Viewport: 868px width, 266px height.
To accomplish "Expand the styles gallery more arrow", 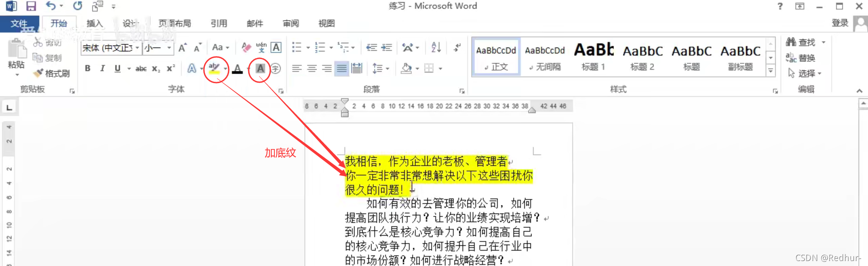I will [771, 71].
